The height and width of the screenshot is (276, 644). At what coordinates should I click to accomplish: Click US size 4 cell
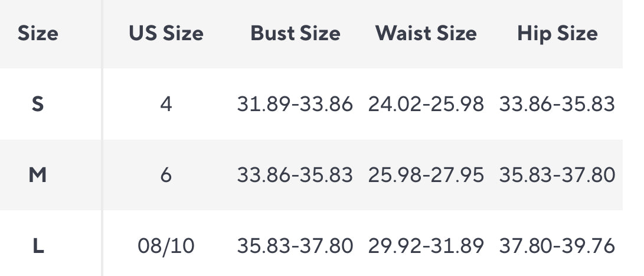166,104
